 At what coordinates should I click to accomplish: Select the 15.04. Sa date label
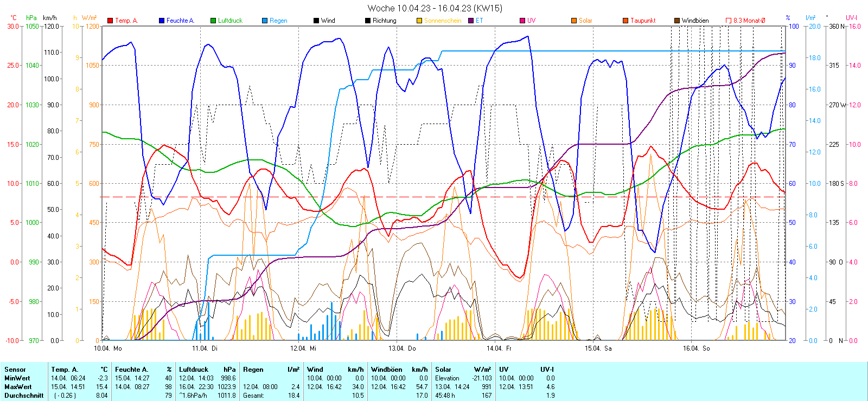598,348
